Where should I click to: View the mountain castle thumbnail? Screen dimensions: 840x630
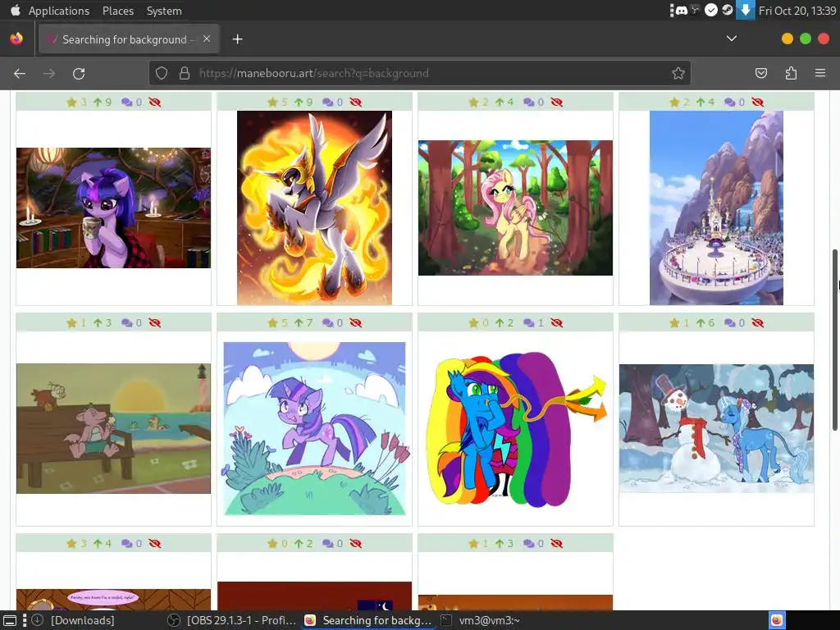click(x=716, y=208)
